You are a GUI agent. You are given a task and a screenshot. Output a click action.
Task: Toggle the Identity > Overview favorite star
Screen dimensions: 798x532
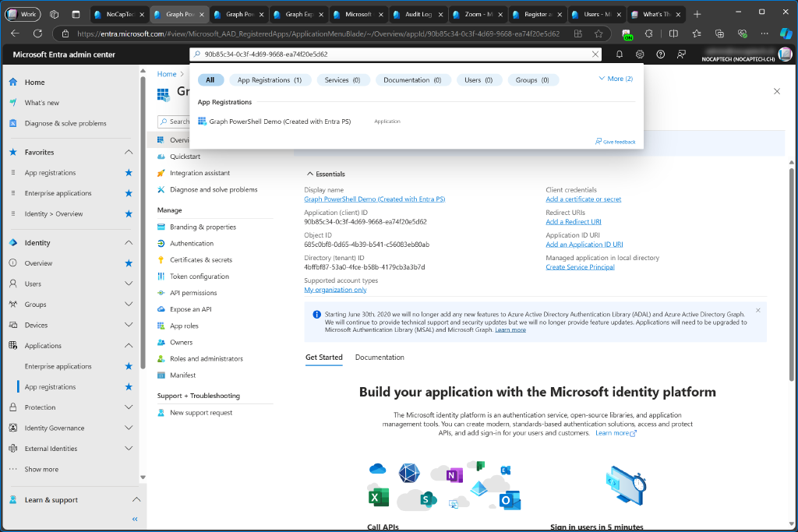click(129, 213)
